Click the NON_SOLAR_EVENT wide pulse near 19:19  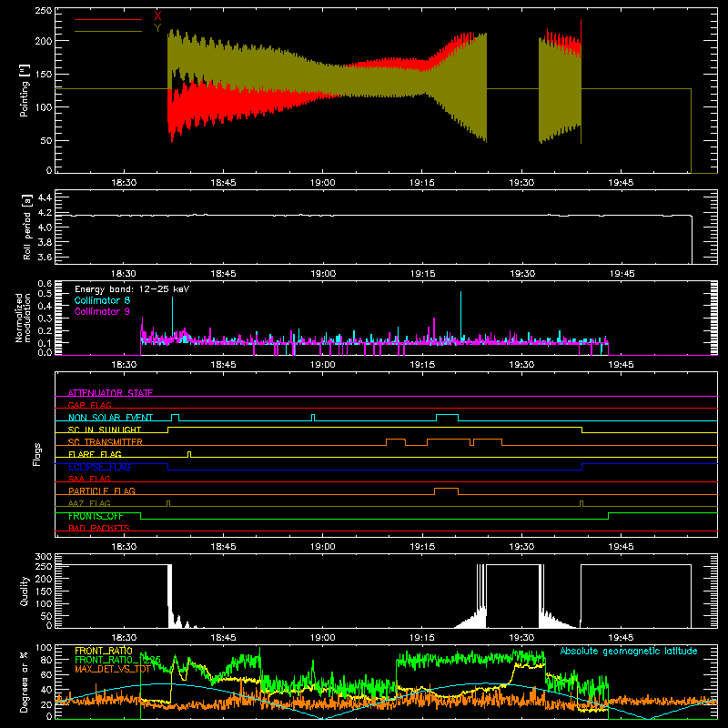pos(447,417)
